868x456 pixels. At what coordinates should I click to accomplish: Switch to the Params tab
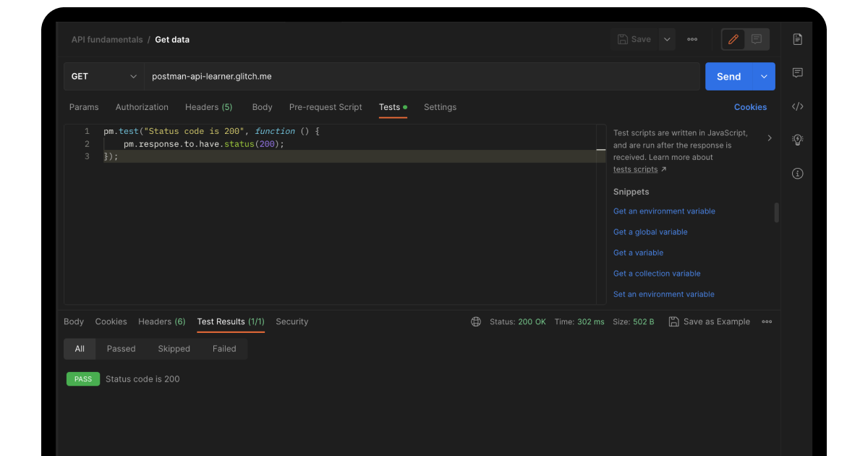click(x=84, y=107)
